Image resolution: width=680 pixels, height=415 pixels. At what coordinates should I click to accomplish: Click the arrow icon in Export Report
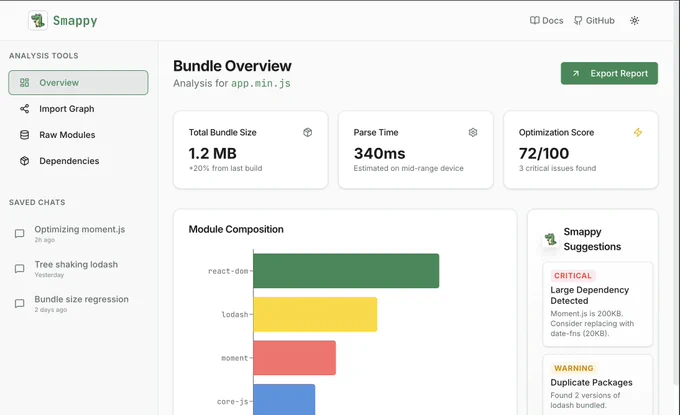click(575, 73)
